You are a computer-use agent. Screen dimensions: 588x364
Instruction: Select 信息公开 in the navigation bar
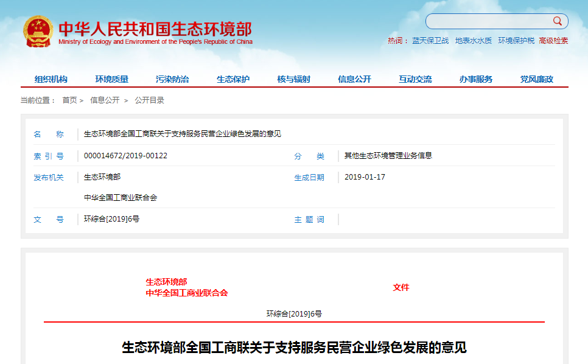point(354,79)
